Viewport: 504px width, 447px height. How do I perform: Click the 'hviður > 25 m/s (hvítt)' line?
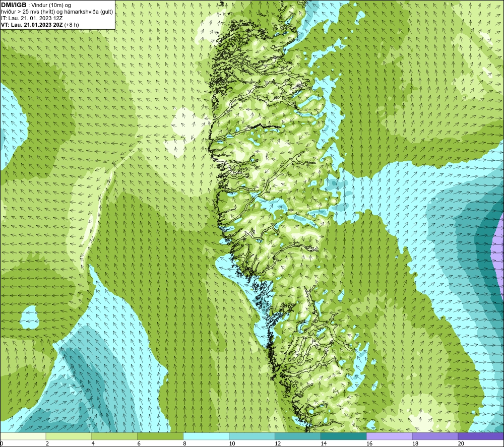[57, 12]
